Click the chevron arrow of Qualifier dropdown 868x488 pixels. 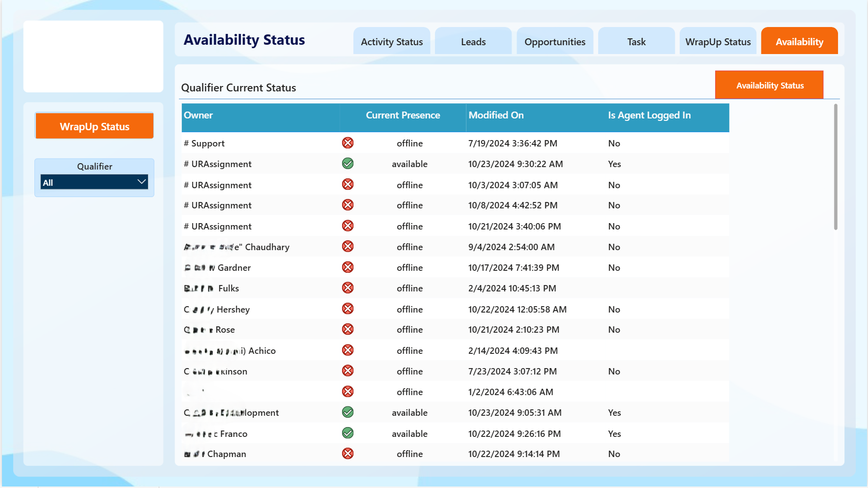coord(142,182)
